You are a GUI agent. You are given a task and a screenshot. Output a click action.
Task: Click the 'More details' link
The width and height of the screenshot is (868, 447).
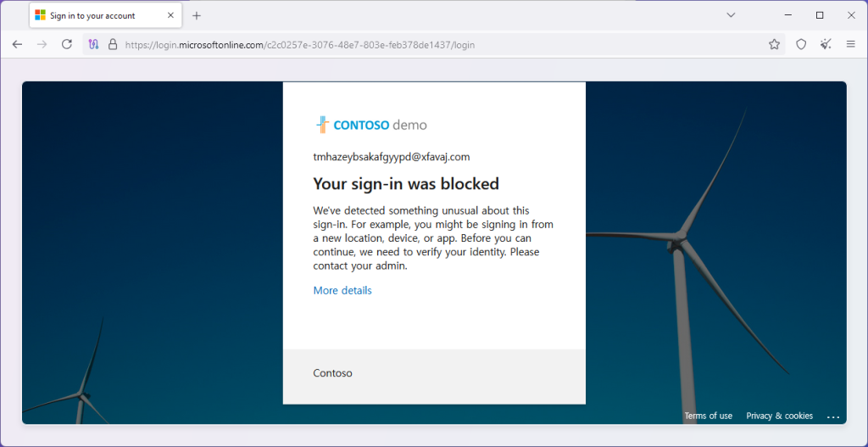click(342, 291)
